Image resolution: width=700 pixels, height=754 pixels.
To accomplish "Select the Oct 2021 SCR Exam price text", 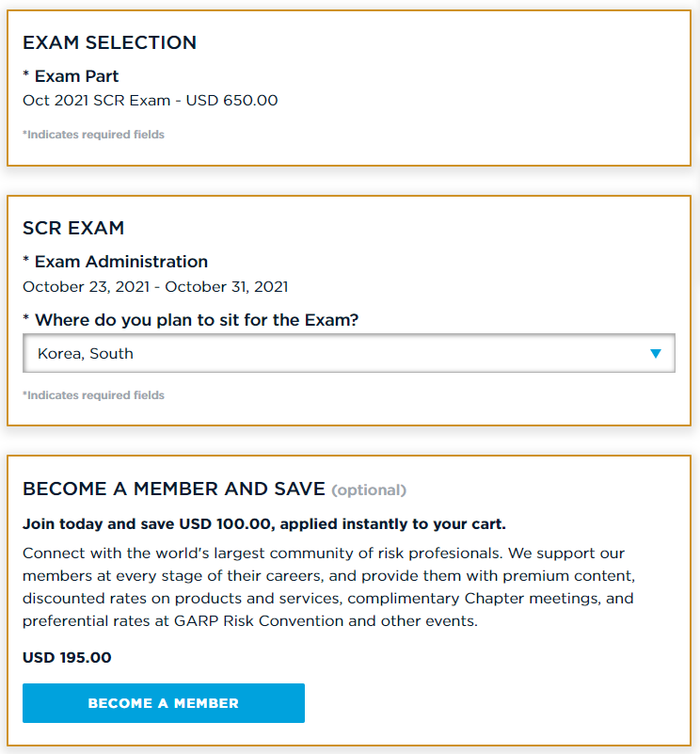I will click(150, 100).
